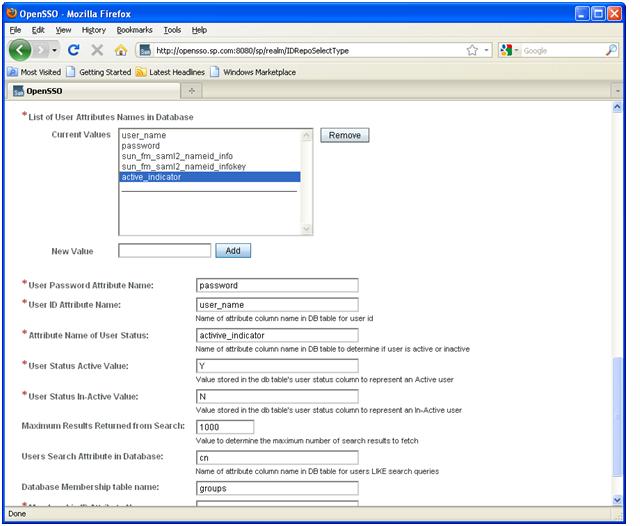The width and height of the screenshot is (640, 526).
Task: Click the page scrollbar up arrow
Action: click(x=617, y=107)
